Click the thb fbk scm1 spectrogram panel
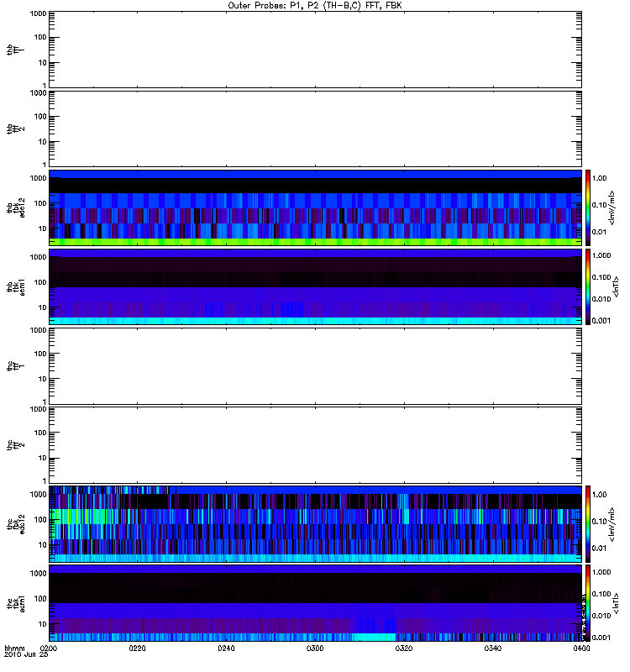Image resolution: width=630 pixels, height=672 pixels. pos(315,286)
